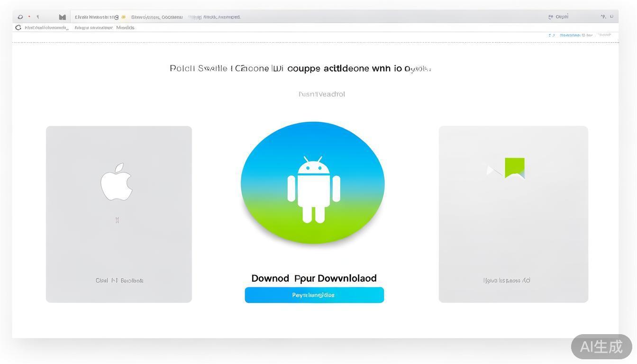Viewport: 637px width, 364px height.
Task: Click the blue link text below top-right toolbar
Action: pos(575,35)
